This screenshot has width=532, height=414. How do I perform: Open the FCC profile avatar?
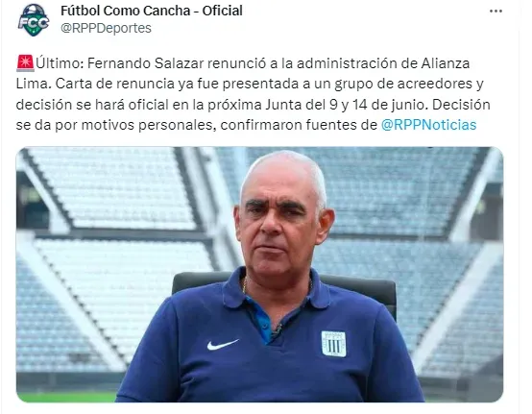tap(34, 20)
